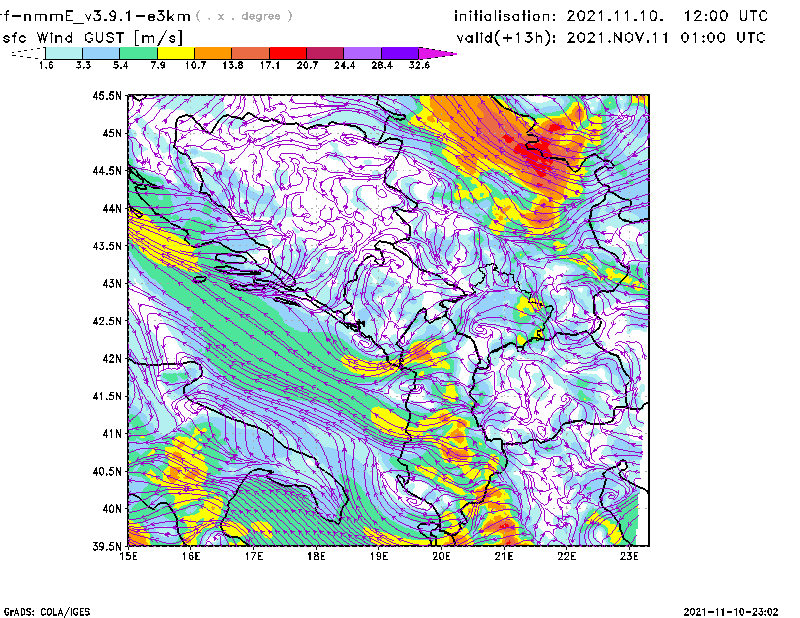
Task: Click the 40.5N latitude label
Action: [107, 472]
